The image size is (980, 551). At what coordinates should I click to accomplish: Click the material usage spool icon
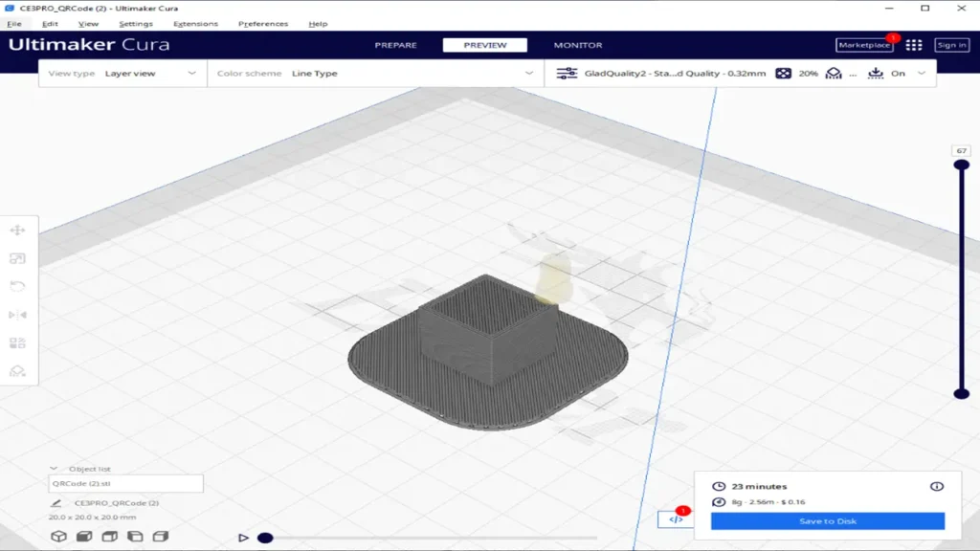[719, 501]
